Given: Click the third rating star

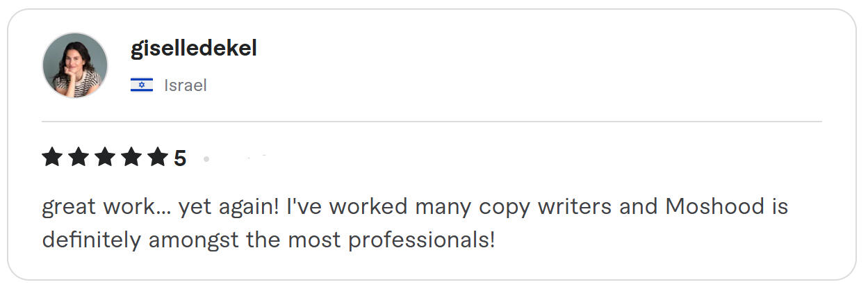Looking at the screenshot, I should [x=105, y=158].
